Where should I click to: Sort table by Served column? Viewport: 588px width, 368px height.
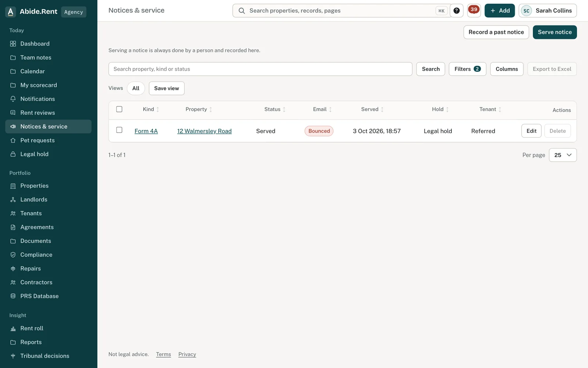tap(372, 109)
